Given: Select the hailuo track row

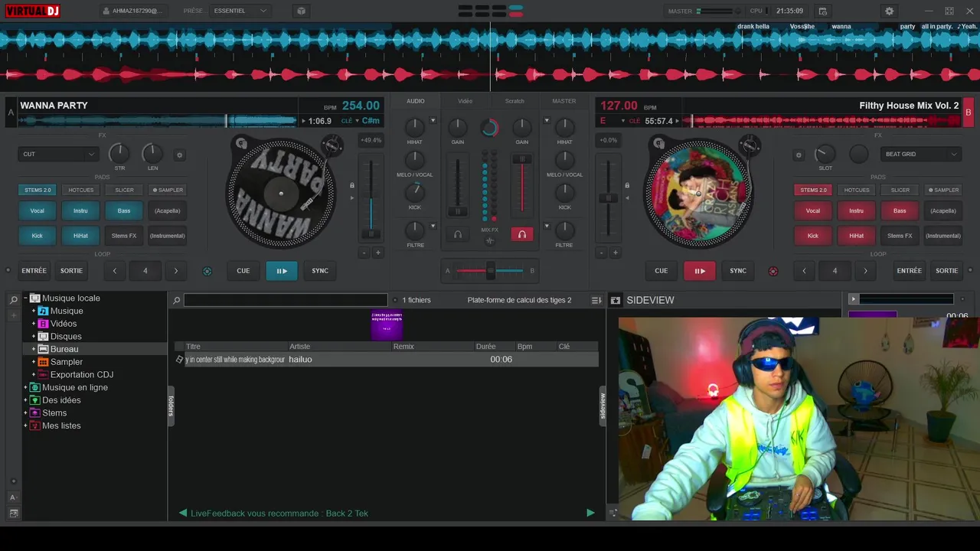Looking at the screenshot, I should point(386,360).
